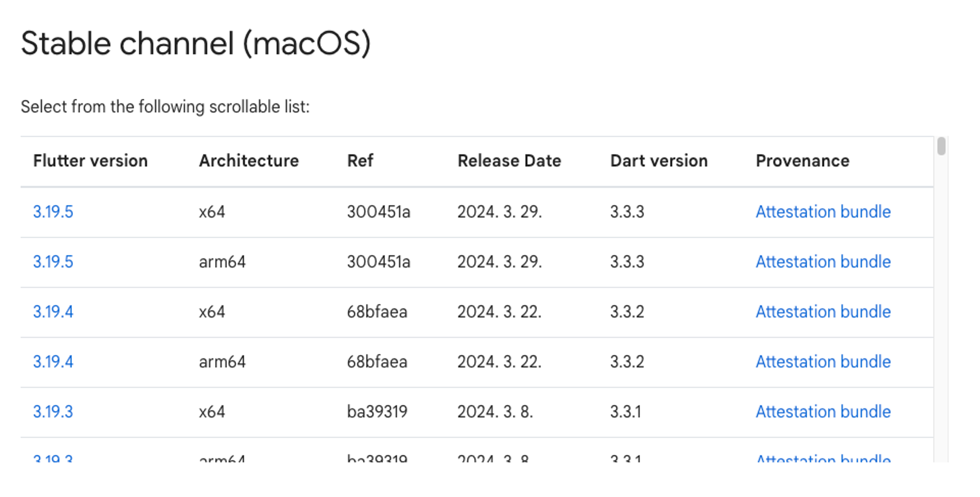Open Flutter 3.19.5 arm64 download link
The image size is (980, 497).
(53, 262)
